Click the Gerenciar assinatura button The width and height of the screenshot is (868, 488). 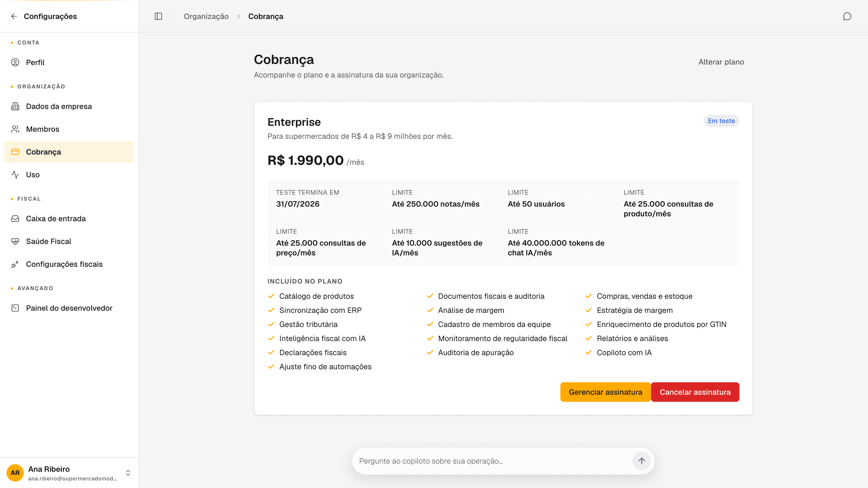click(x=605, y=392)
